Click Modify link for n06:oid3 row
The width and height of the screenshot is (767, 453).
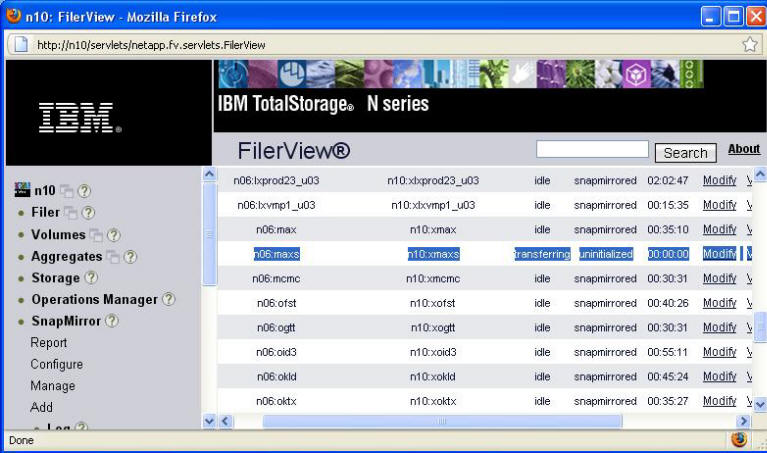(719, 352)
